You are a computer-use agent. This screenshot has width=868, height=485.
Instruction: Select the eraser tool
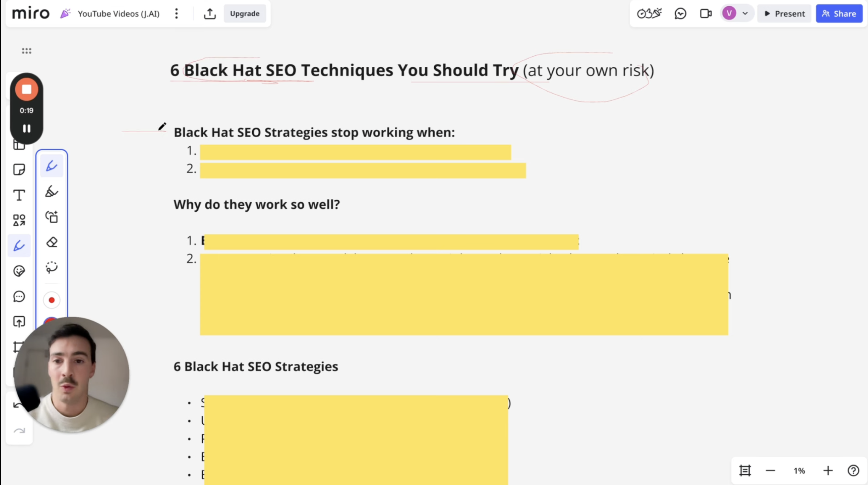pyautogui.click(x=52, y=242)
